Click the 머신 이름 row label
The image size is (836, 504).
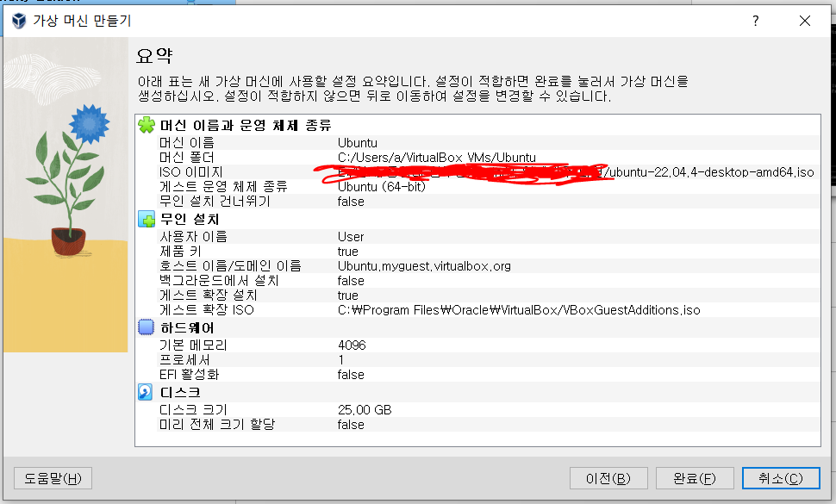(x=187, y=143)
